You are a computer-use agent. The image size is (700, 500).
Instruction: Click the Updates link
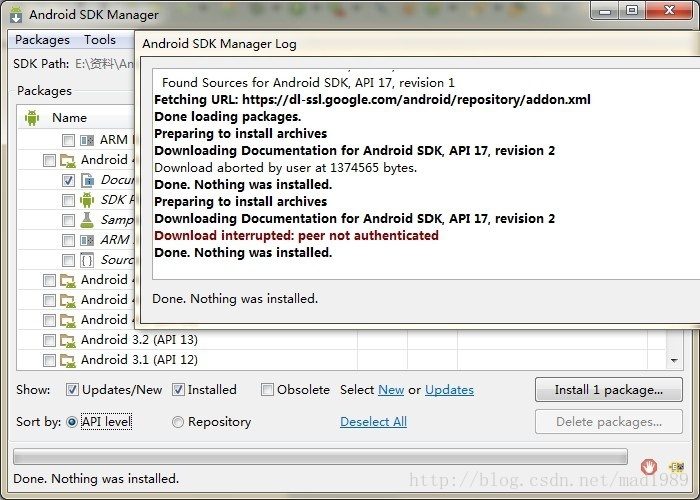click(449, 390)
